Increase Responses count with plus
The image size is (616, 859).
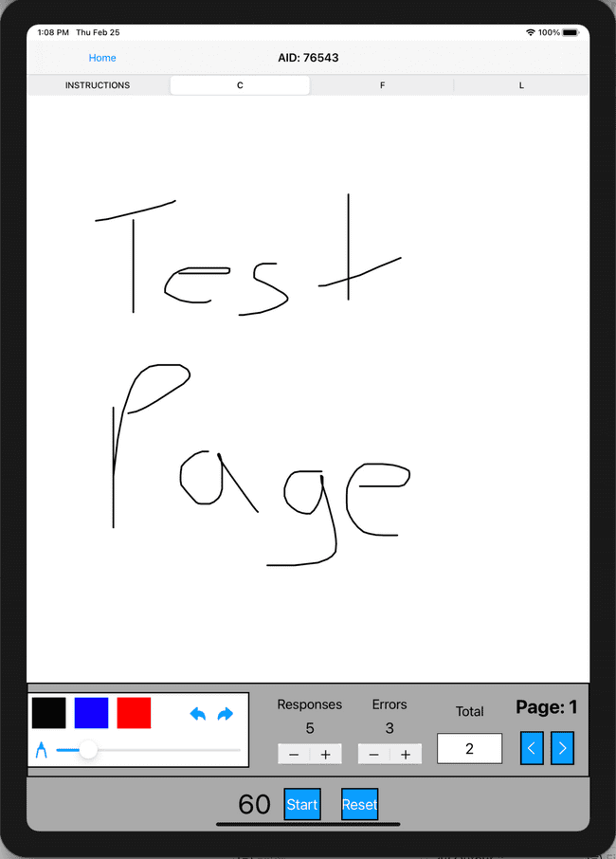point(325,754)
